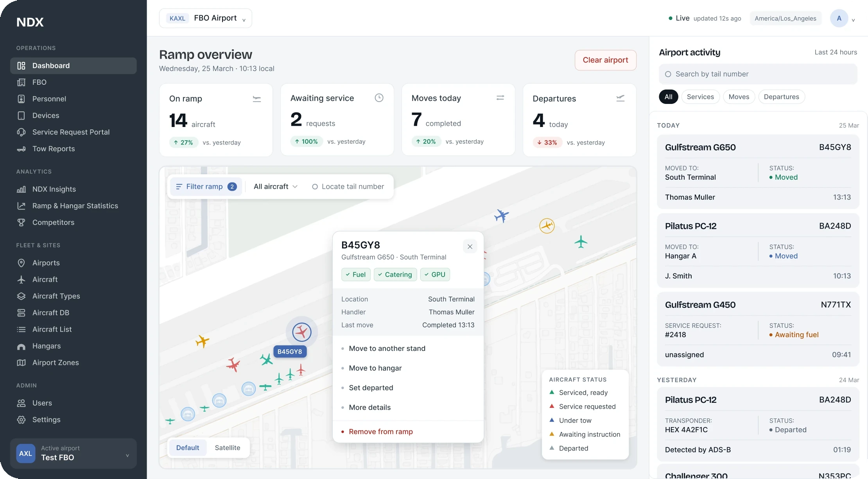Open More details for B45GY8
The height and width of the screenshot is (479, 868).
pos(408,408)
